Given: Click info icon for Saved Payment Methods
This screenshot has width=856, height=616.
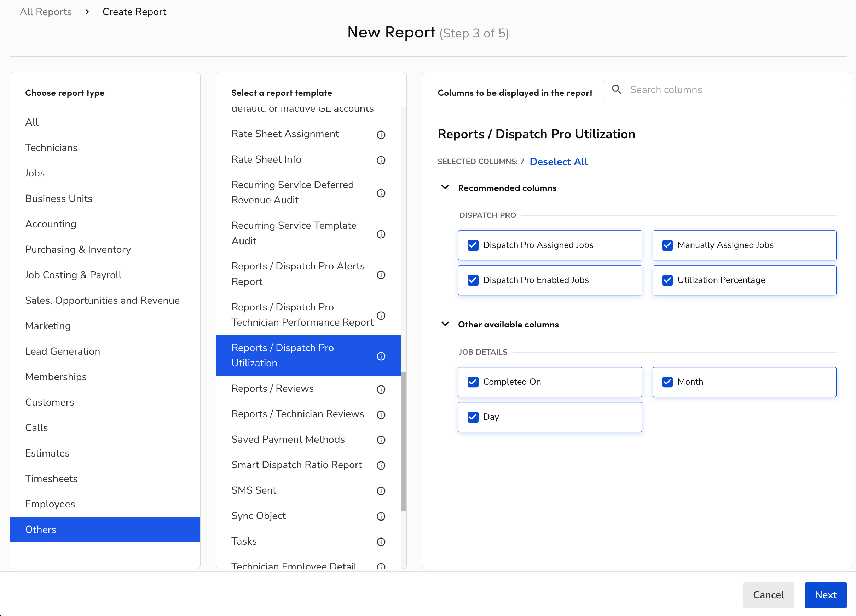Looking at the screenshot, I should pos(381,440).
